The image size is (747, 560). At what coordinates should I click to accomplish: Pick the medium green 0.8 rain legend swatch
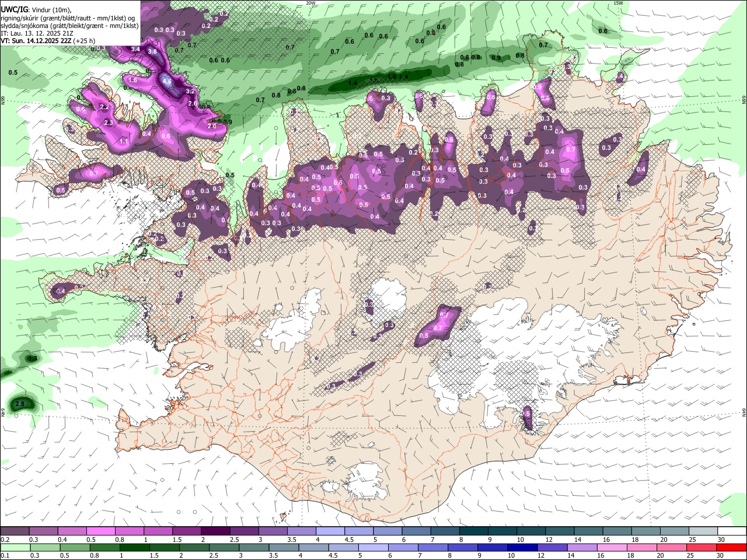coord(105,547)
